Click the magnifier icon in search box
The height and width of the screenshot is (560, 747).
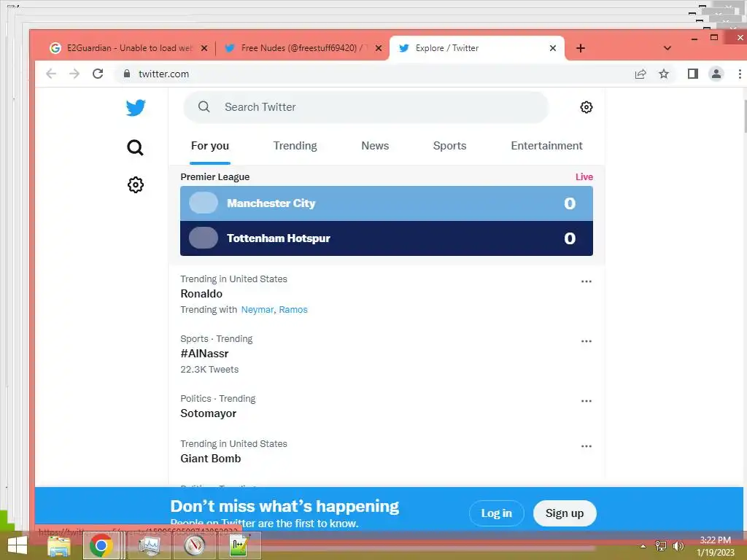(204, 106)
